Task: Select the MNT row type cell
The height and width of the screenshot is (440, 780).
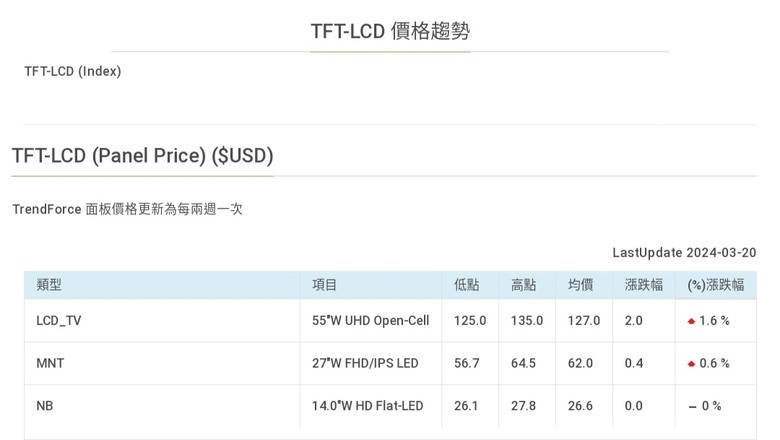Action: pyautogui.click(x=50, y=364)
